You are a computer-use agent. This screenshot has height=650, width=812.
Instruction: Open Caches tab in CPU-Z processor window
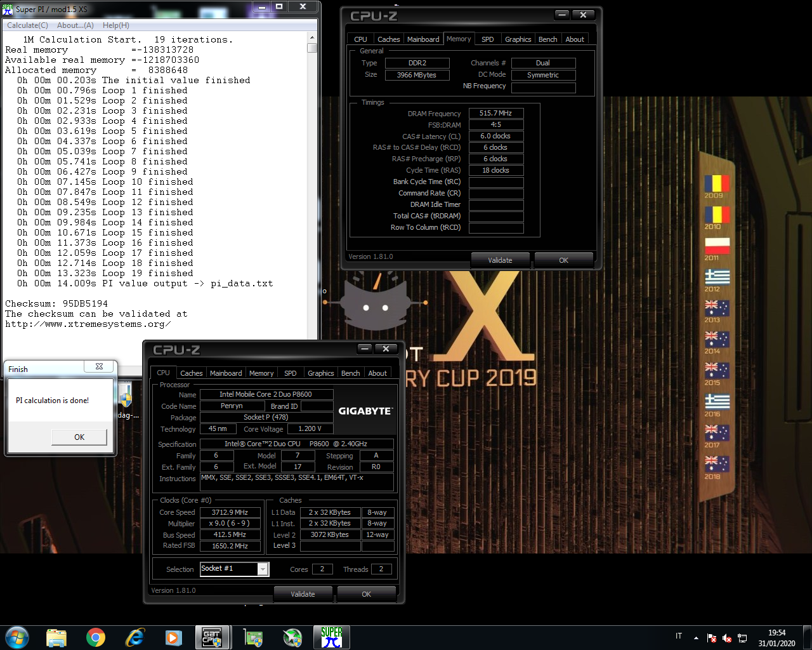point(192,373)
